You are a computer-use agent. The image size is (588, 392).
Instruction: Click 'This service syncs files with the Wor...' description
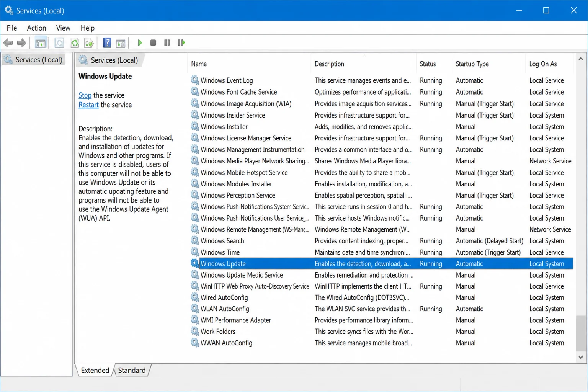364,332
